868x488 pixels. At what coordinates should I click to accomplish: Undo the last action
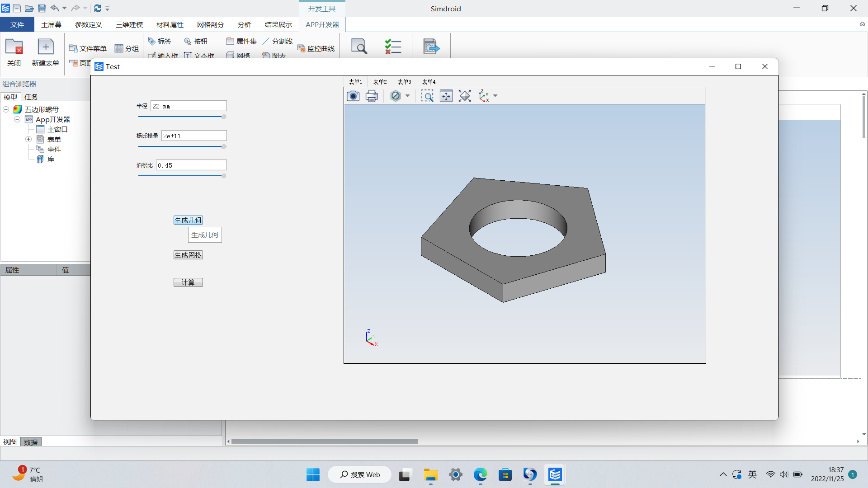point(55,8)
